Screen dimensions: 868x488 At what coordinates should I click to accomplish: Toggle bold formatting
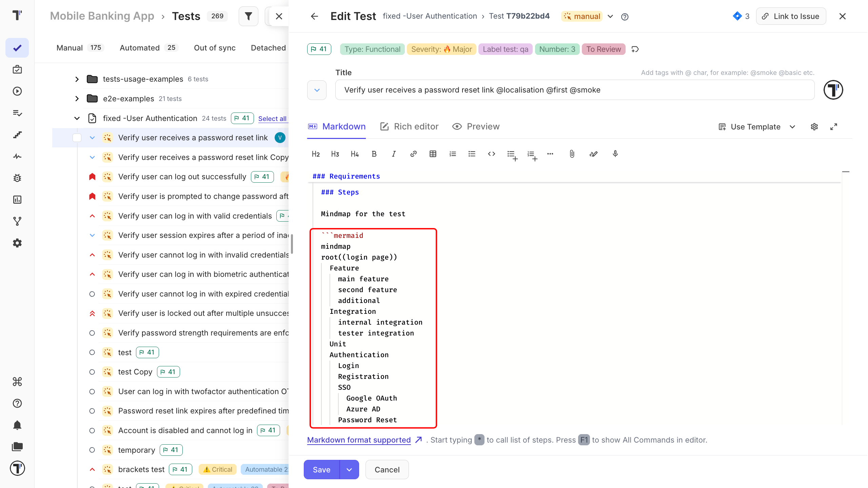pyautogui.click(x=374, y=154)
